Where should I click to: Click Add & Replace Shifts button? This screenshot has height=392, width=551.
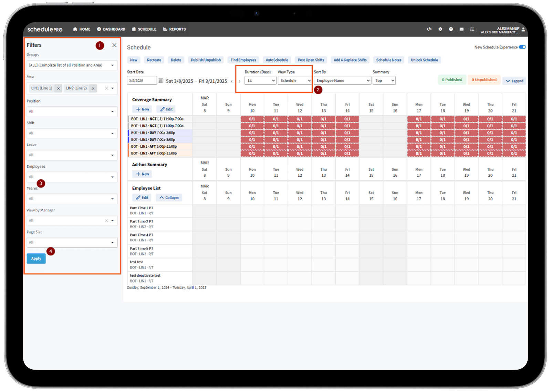tap(350, 60)
